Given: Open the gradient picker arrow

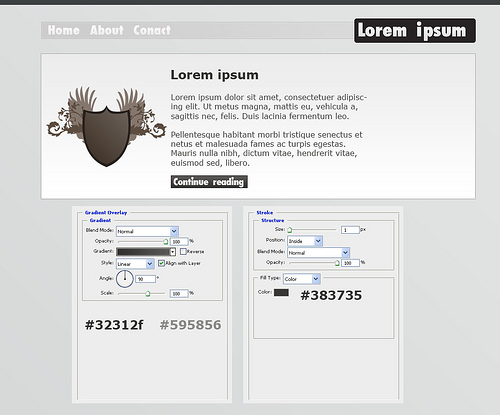Looking at the screenshot, I should coord(173,252).
